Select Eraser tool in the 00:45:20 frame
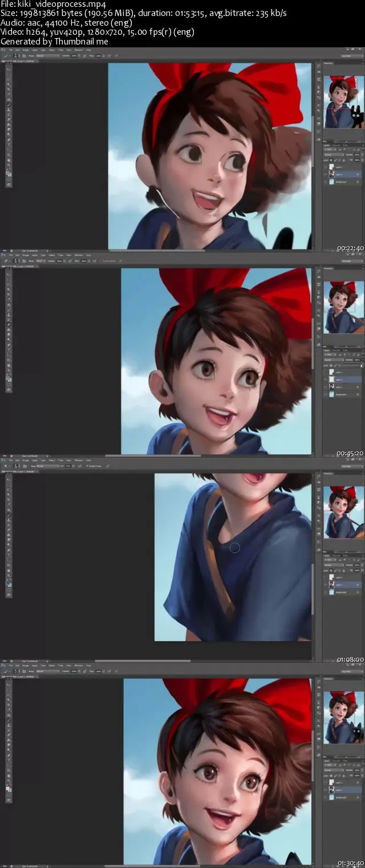This screenshot has width=365, height=868. (9, 324)
